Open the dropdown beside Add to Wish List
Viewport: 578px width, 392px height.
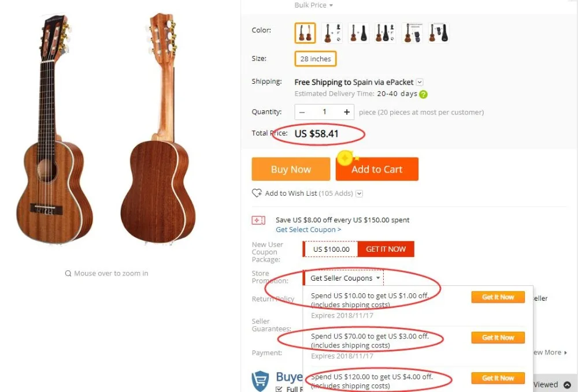click(360, 193)
